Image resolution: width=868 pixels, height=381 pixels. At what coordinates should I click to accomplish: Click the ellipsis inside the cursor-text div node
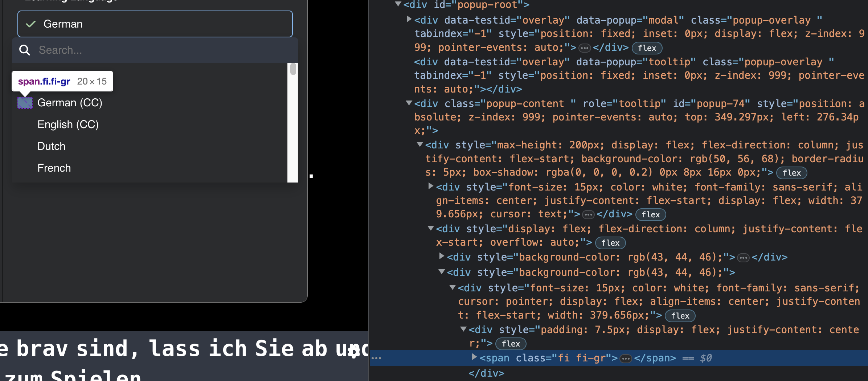coord(589,214)
